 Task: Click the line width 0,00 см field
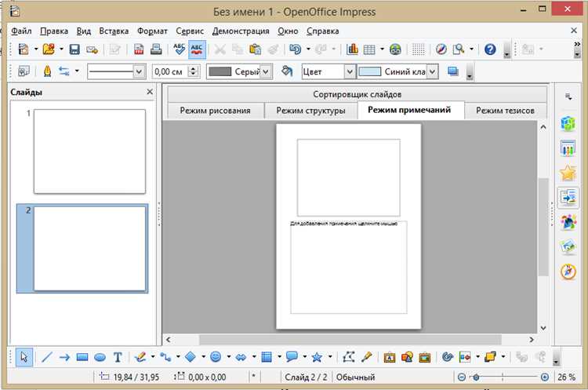(x=170, y=71)
